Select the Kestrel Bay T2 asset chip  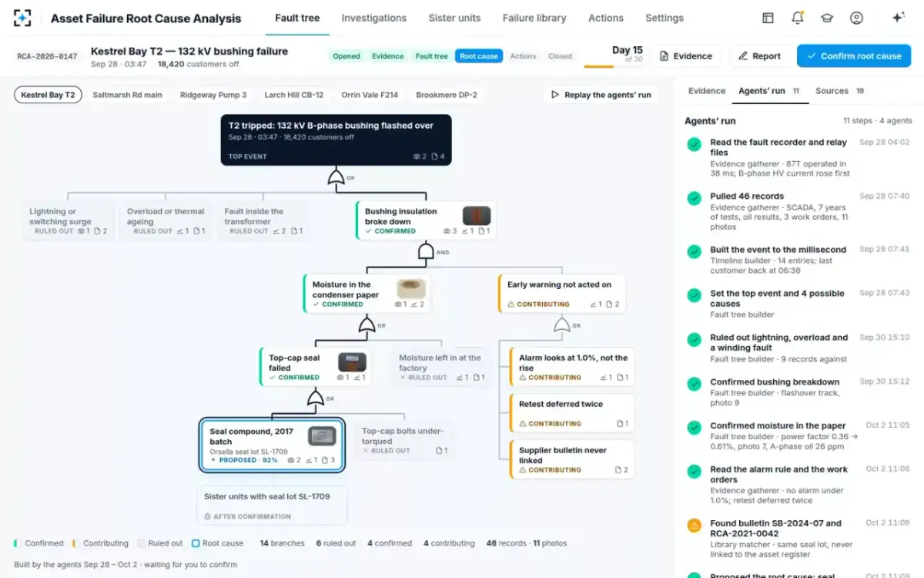coord(48,95)
